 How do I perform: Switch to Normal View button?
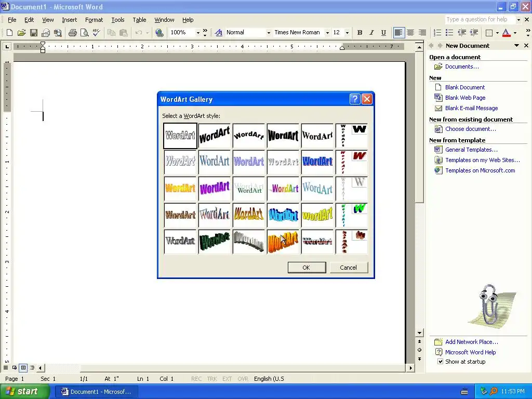point(6,367)
